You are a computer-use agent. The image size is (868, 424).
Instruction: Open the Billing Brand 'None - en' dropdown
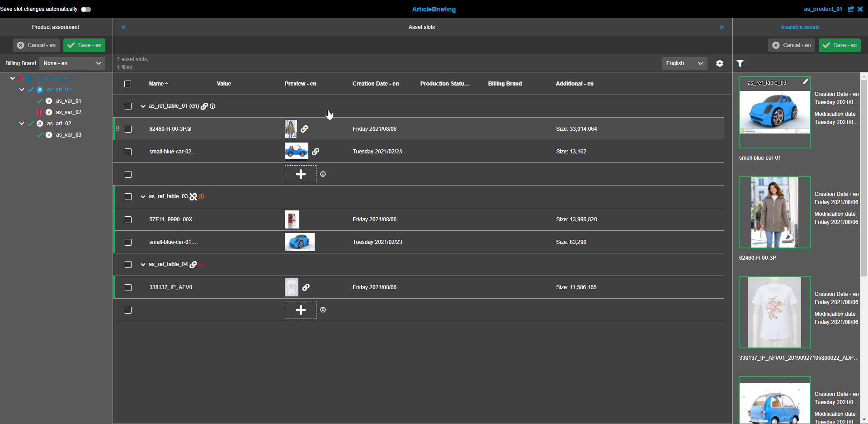click(72, 63)
